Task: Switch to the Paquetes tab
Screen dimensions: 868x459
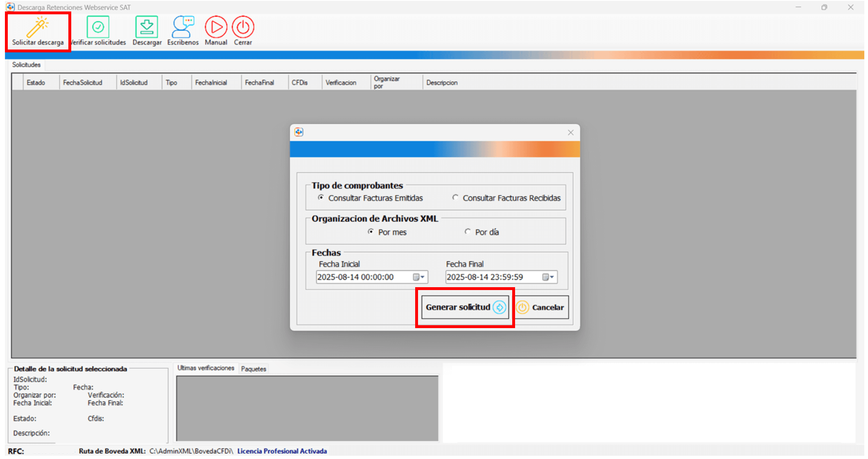Action: click(253, 369)
